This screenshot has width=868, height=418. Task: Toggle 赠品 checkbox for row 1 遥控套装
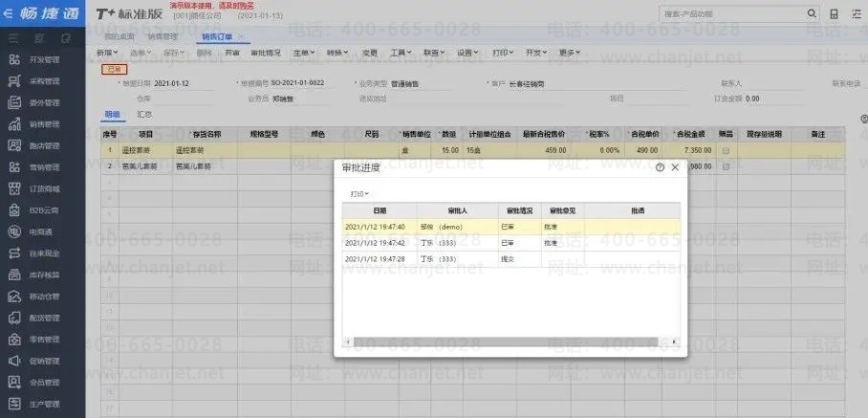pyautogui.click(x=727, y=150)
